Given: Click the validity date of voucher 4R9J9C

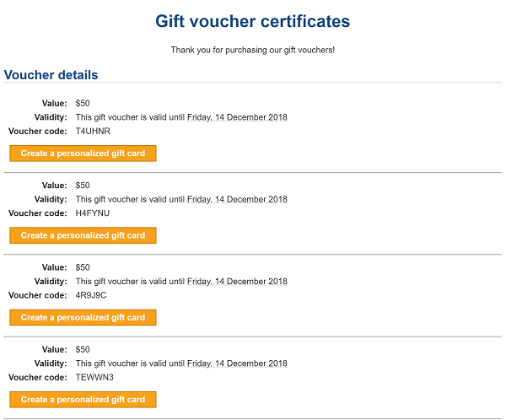Looking at the screenshot, I should 237,282.
